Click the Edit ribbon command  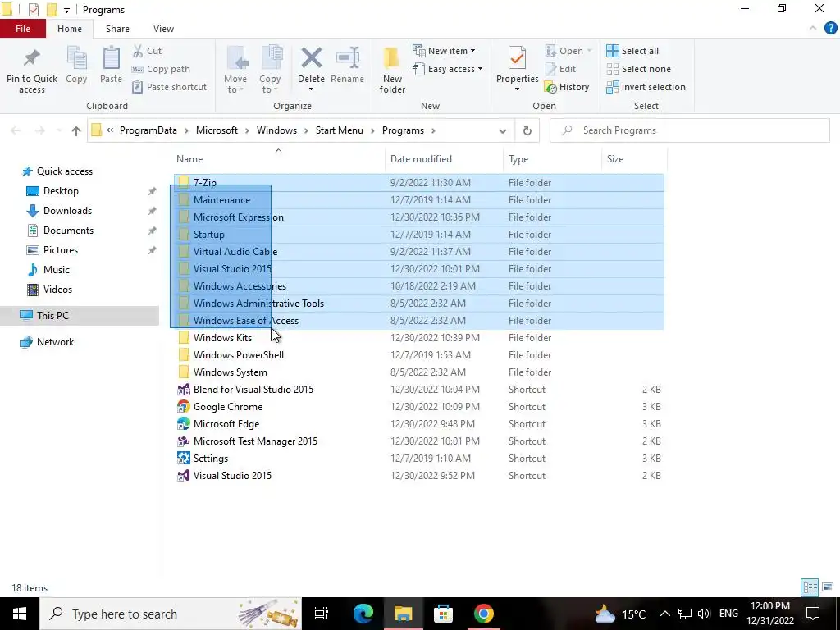pos(560,69)
